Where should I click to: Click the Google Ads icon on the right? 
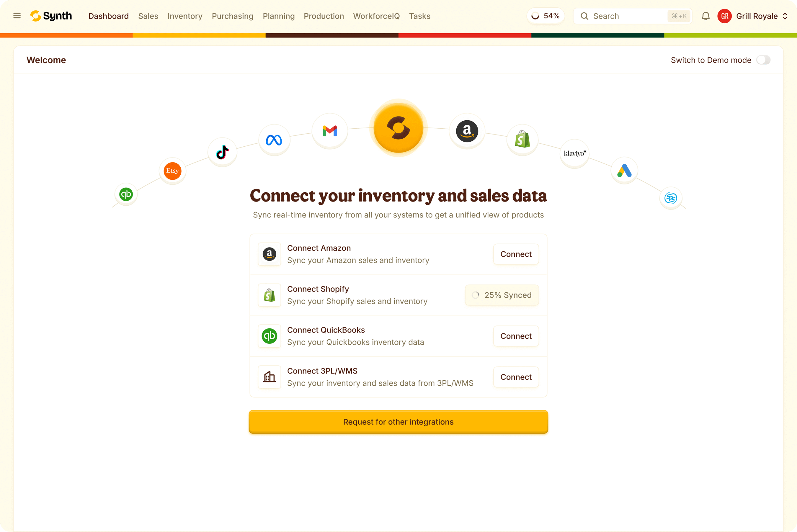[x=624, y=171]
